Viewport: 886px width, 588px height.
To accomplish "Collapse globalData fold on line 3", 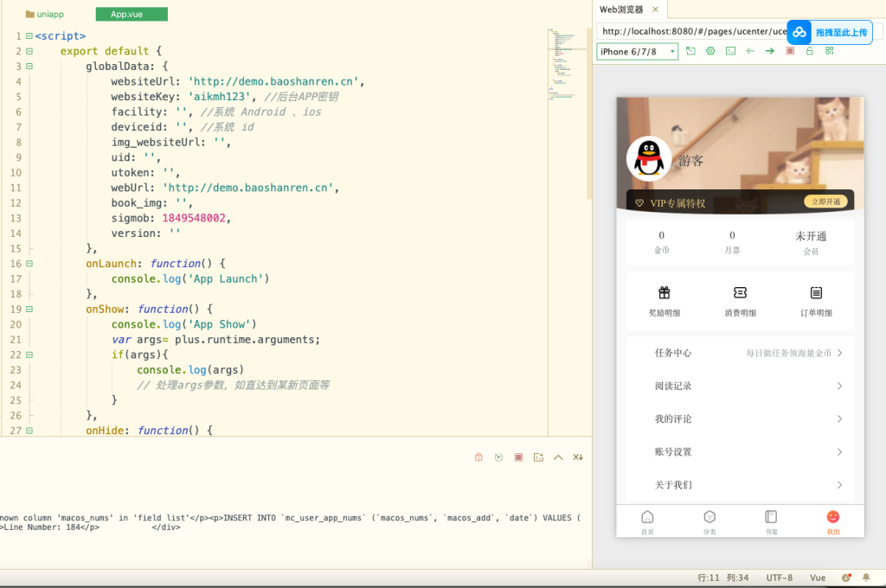I will pos(29,67).
